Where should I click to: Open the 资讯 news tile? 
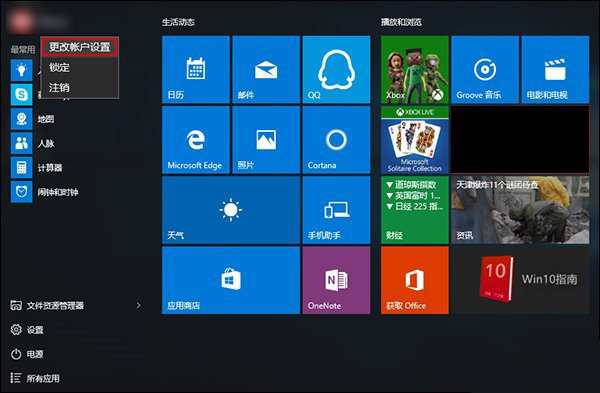point(520,210)
